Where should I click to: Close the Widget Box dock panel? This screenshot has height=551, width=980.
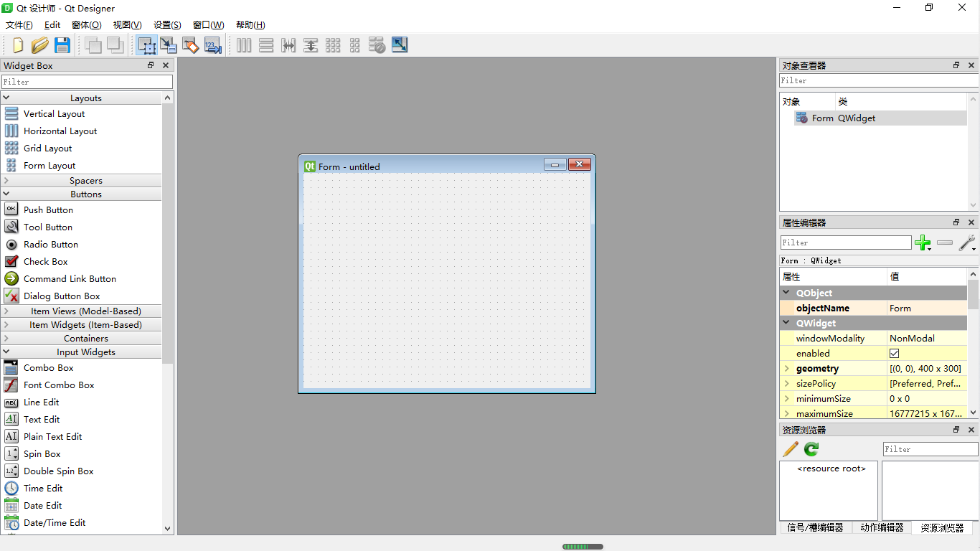pyautogui.click(x=166, y=65)
